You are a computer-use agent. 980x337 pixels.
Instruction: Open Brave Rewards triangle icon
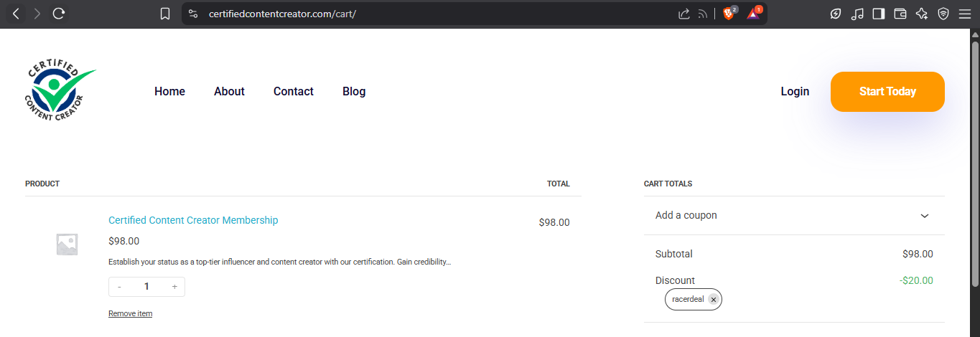tap(754, 13)
